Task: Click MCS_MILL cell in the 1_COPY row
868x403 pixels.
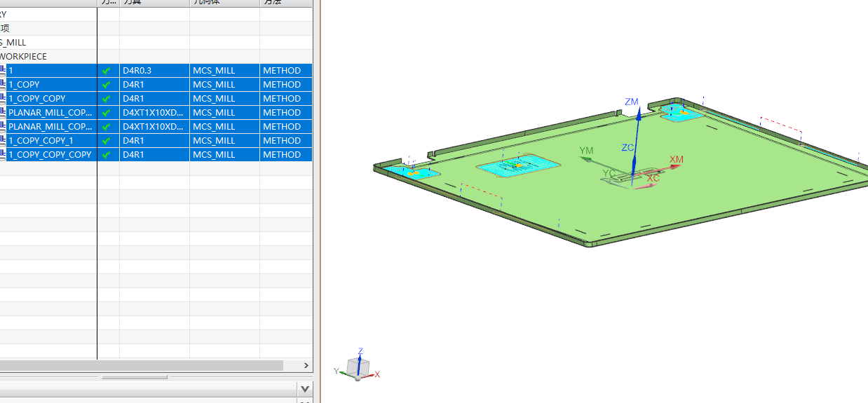Action: click(224, 85)
